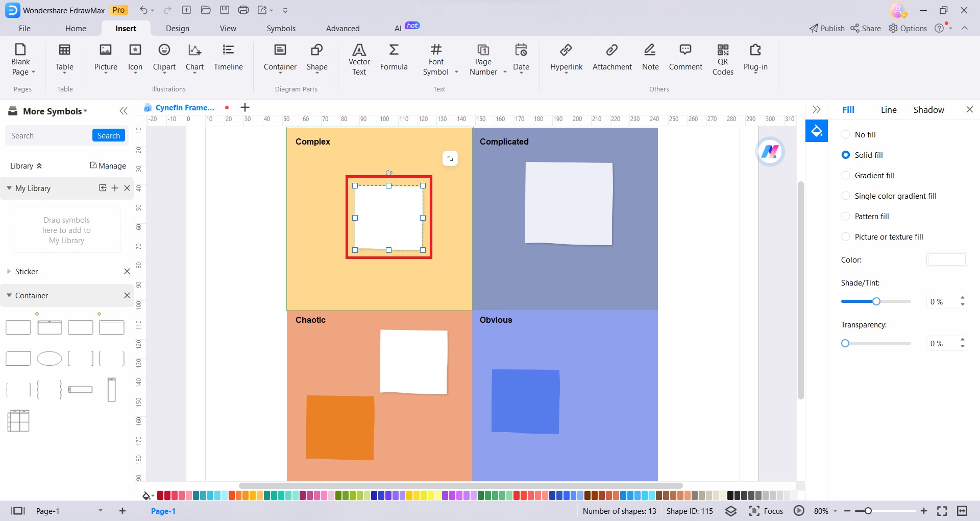Switch to the Design tab
The height and width of the screenshot is (521, 980).
pyautogui.click(x=178, y=29)
